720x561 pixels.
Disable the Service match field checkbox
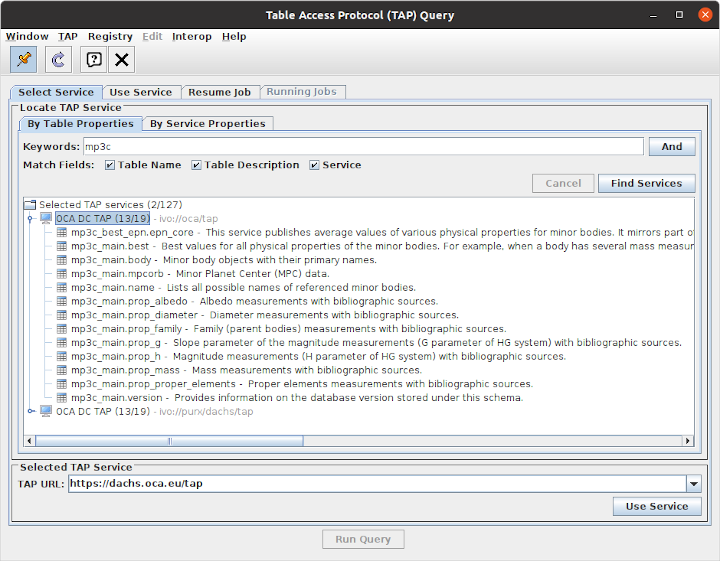[x=314, y=165]
